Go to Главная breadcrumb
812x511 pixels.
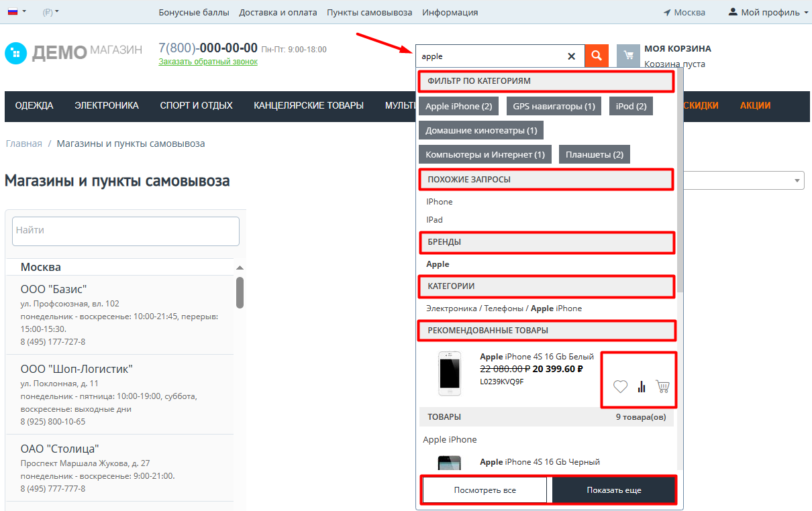pos(23,144)
